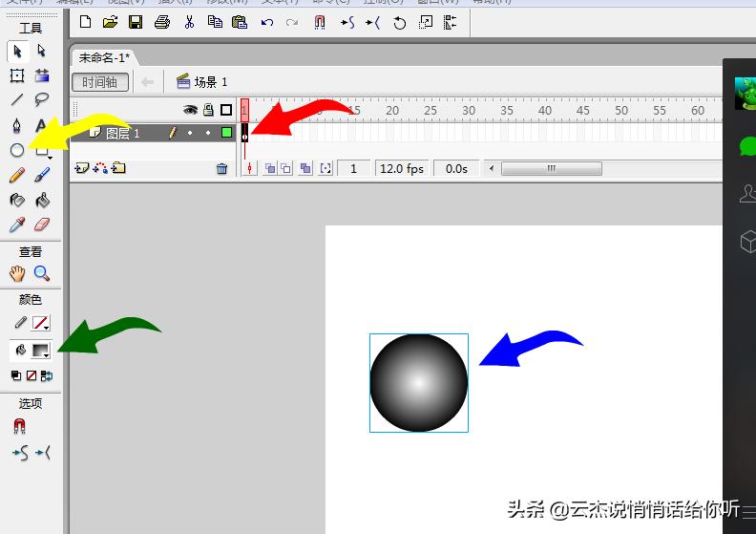
Task: Toggle green outline square of 图层 1
Action: click(x=226, y=132)
